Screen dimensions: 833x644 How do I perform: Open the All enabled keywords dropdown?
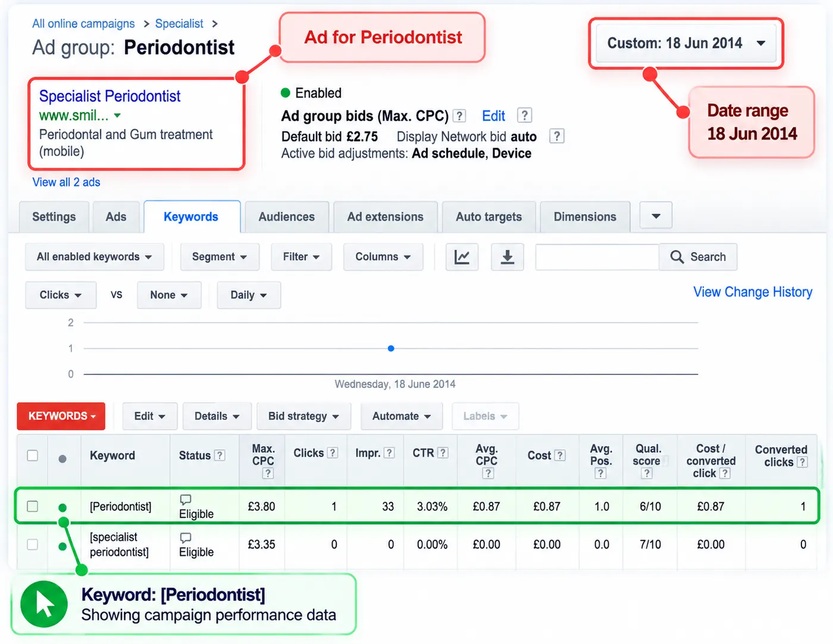pos(94,257)
